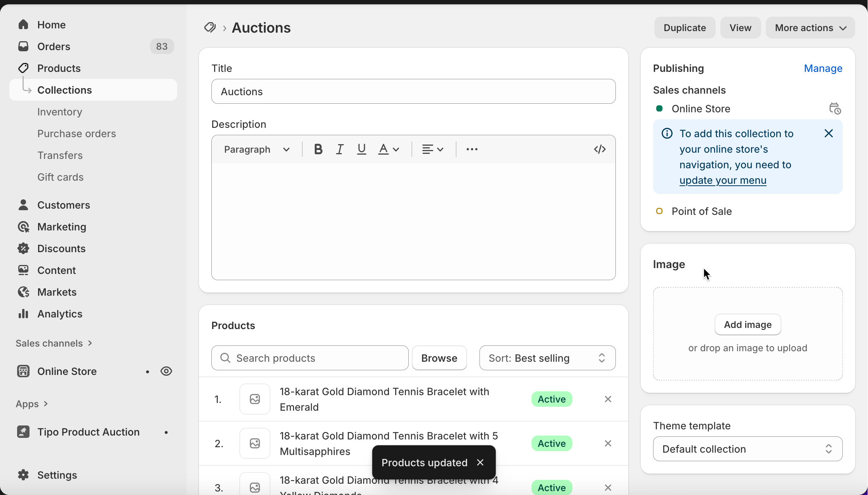Click the collections breadcrumb tag icon

point(210,28)
